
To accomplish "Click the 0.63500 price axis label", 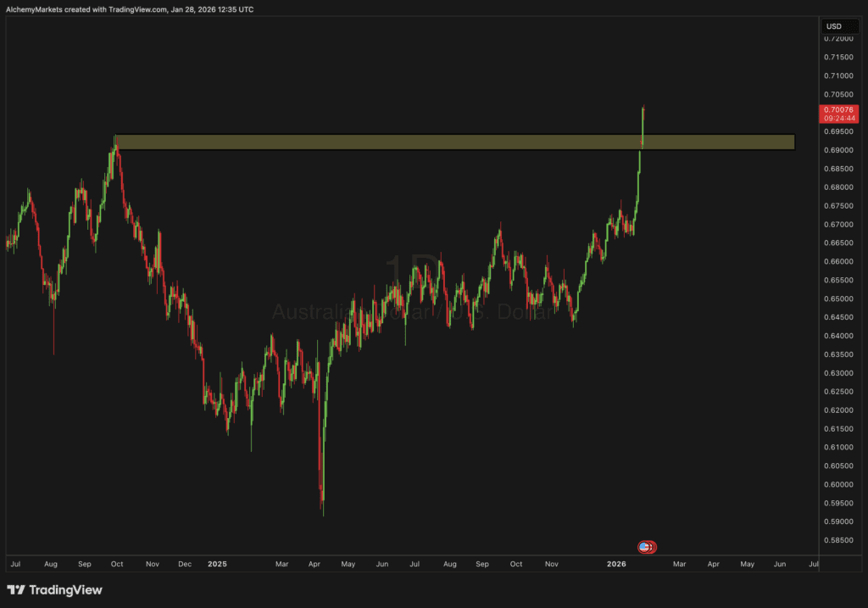I will [838, 354].
